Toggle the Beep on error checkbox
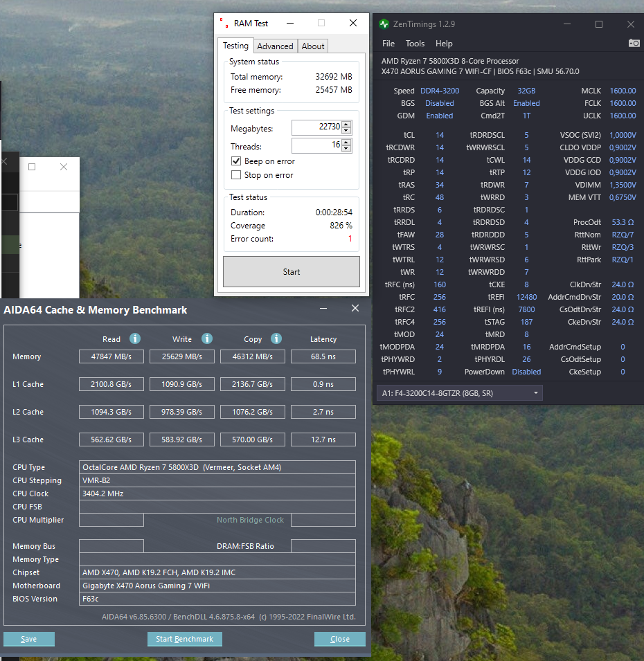Image resolution: width=644 pixels, height=661 pixels. (236, 161)
